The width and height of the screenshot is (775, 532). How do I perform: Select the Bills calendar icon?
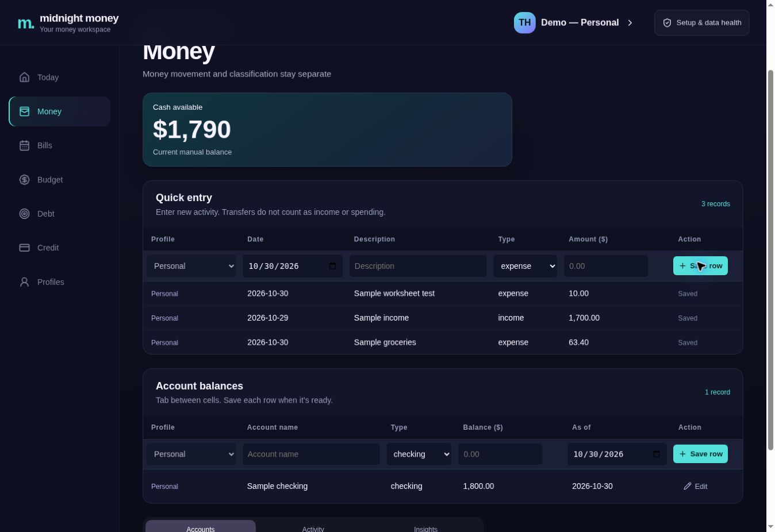click(24, 145)
